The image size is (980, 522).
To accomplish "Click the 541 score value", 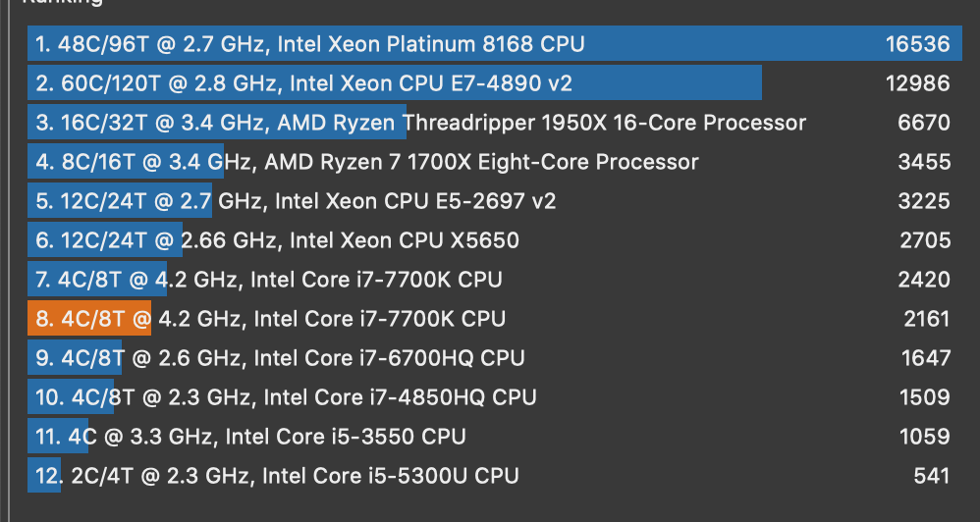I will [931, 476].
